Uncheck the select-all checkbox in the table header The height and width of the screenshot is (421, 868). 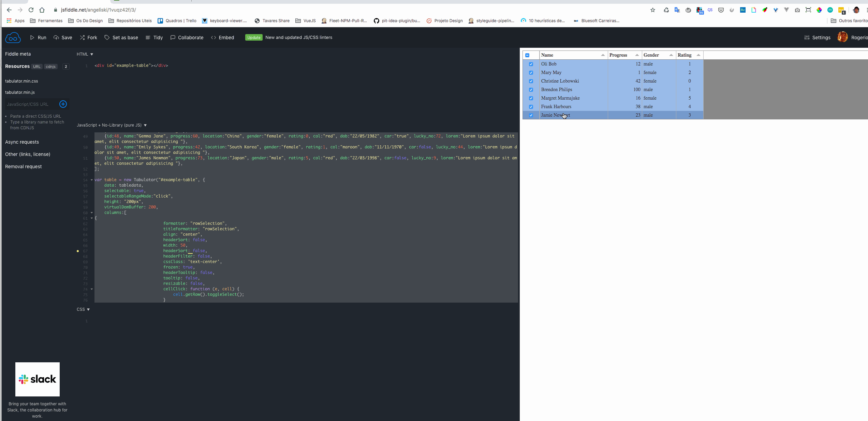click(528, 55)
